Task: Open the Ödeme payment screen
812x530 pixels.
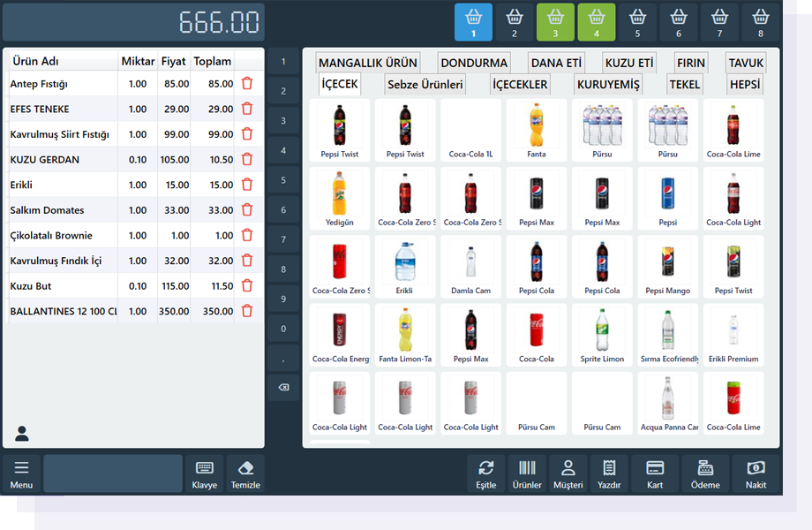Action: pyautogui.click(x=705, y=474)
